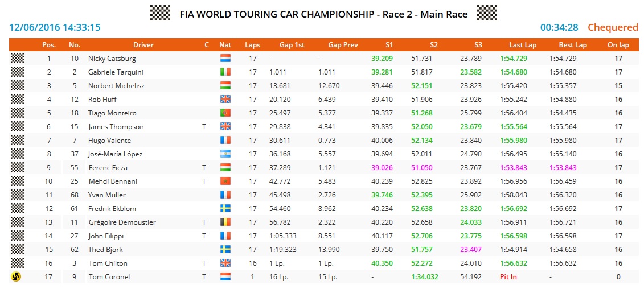Click the Driver column header

click(x=143, y=45)
